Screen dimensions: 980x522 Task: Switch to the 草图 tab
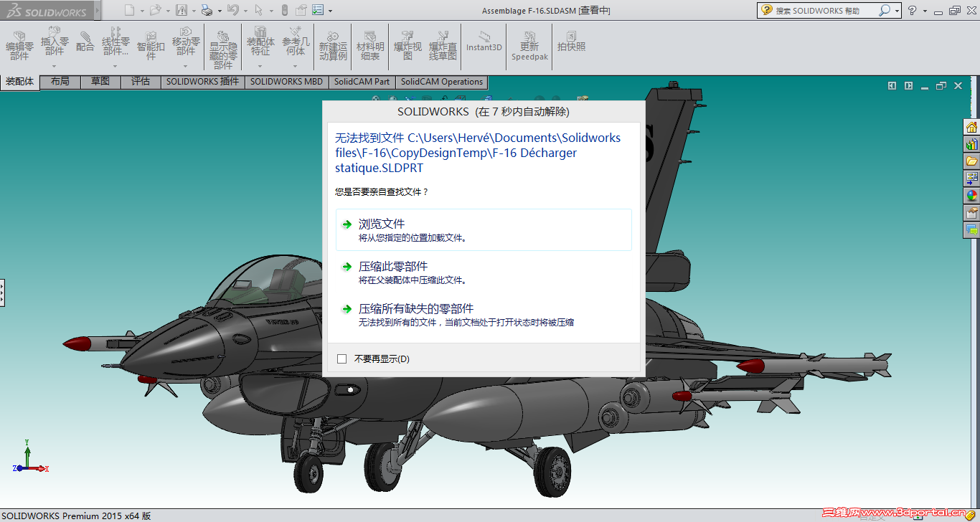(100, 82)
